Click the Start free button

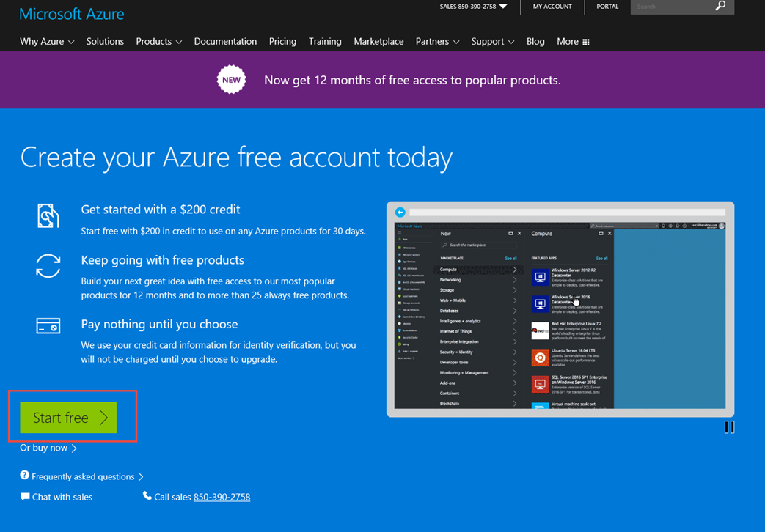[68, 418]
